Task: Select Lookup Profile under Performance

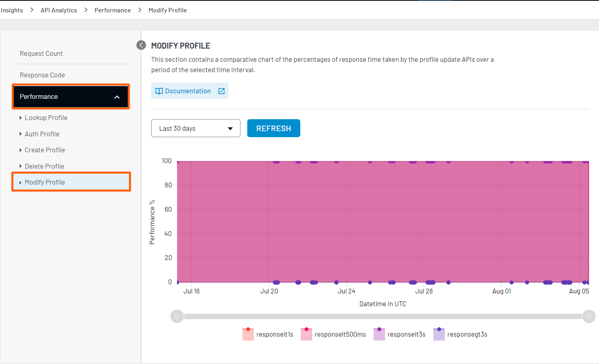Action: pos(46,118)
